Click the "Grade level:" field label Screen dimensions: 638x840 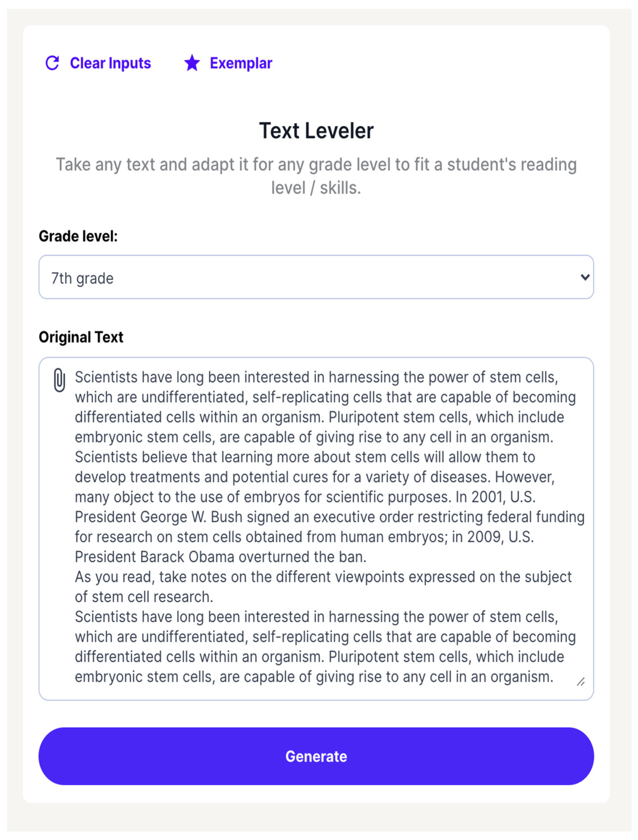tap(78, 236)
